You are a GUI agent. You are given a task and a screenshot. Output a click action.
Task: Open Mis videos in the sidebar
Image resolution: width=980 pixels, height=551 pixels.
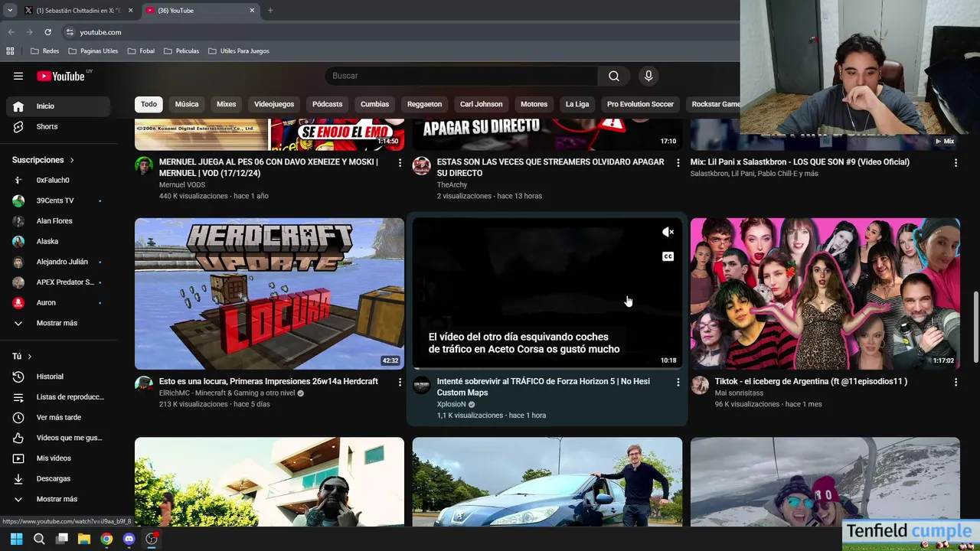coord(58,458)
